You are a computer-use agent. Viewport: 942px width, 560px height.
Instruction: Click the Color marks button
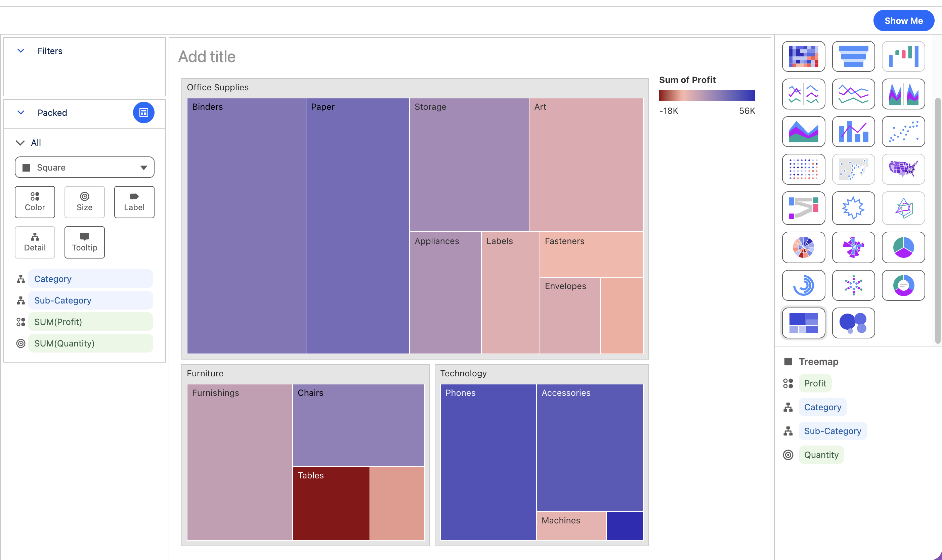35,202
